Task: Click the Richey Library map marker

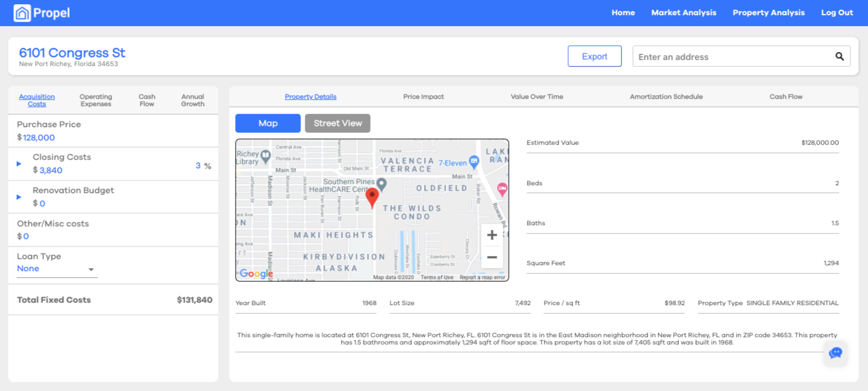Action: point(265,157)
